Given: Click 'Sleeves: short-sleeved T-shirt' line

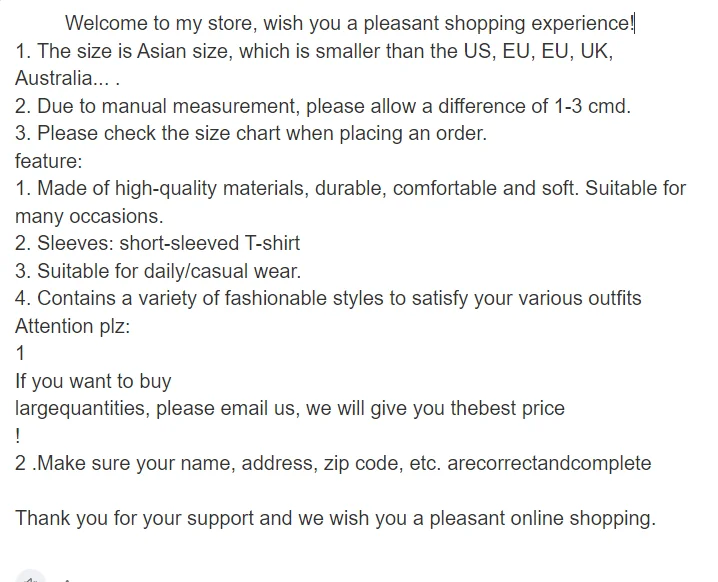Looking at the screenshot, I should tap(158, 244).
